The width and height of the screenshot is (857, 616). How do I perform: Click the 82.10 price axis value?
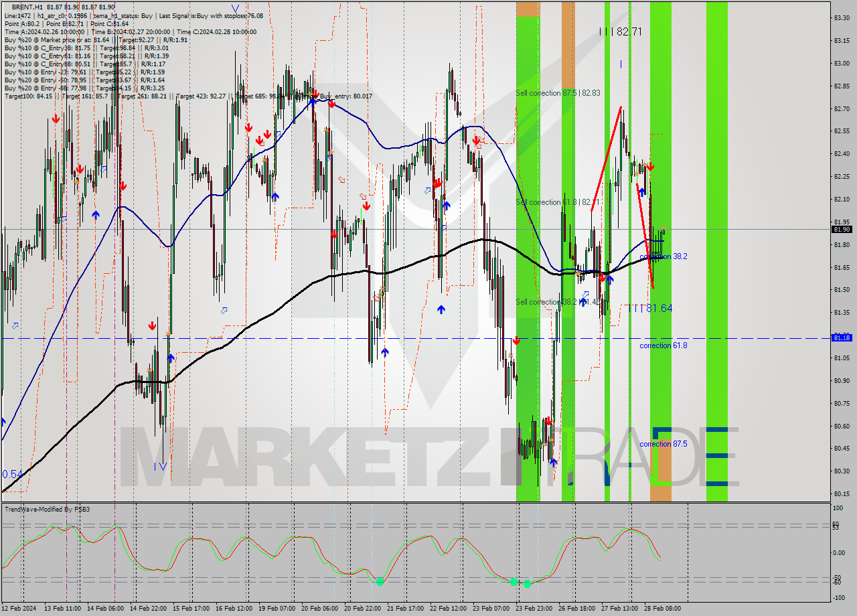pos(842,200)
